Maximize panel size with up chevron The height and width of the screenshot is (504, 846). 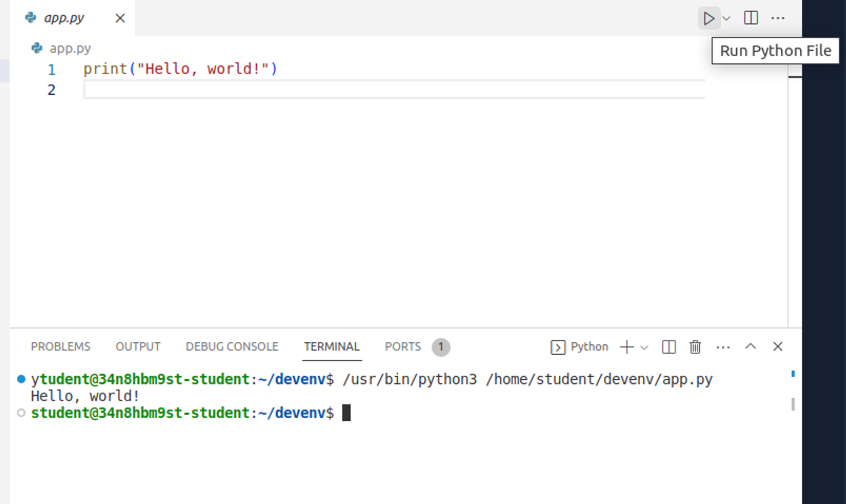click(750, 347)
